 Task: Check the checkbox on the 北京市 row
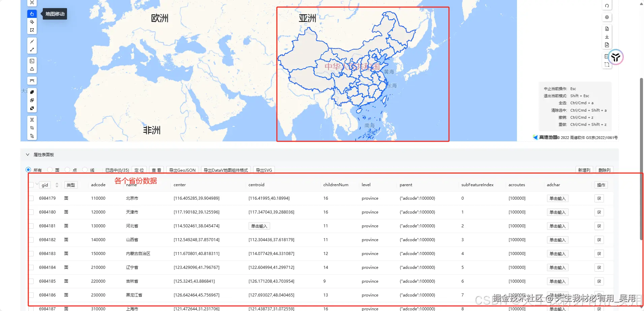pyautogui.click(x=31, y=198)
